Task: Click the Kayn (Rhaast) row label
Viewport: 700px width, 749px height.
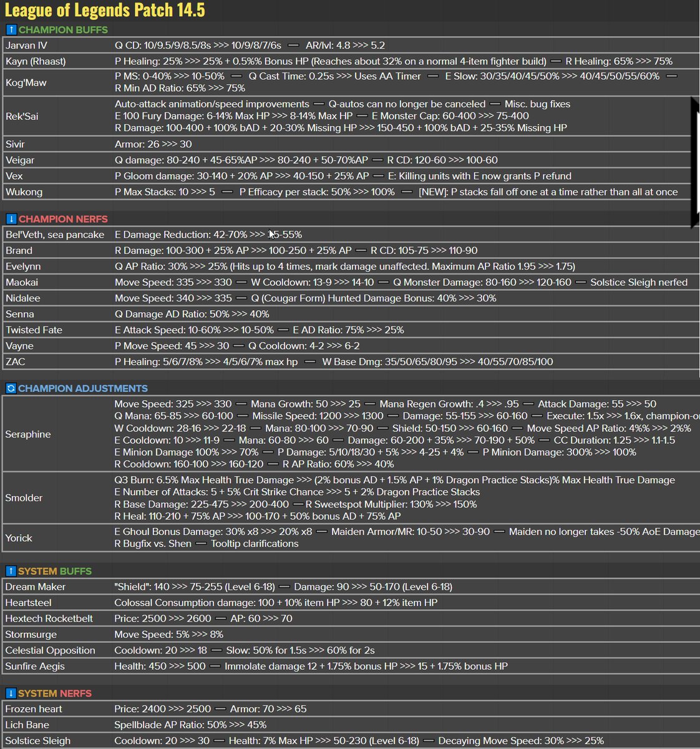Action: coord(36,61)
